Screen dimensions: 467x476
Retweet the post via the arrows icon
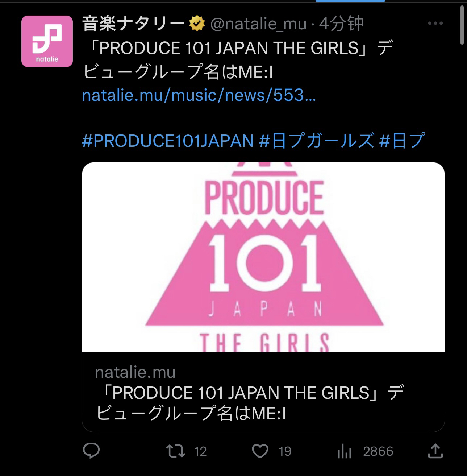click(x=176, y=451)
